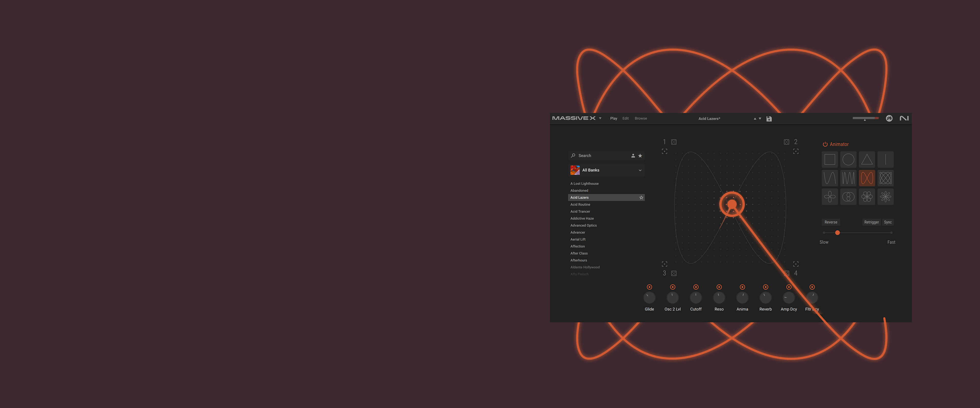
Task: Toggle the Animator power button
Action: (825, 144)
